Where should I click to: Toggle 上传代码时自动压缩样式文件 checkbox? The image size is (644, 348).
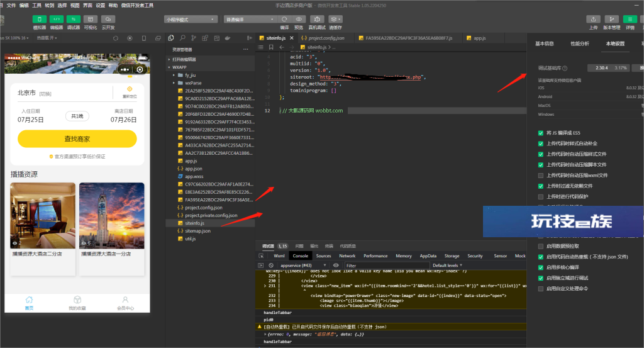[x=540, y=154]
